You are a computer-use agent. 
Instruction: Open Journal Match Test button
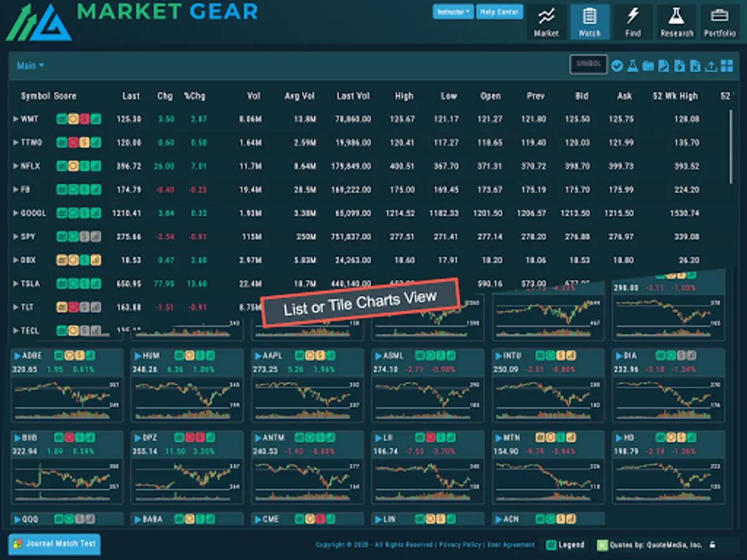tap(54, 544)
